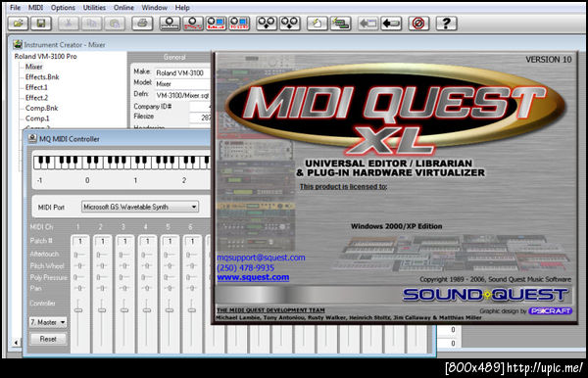Click the black left arrow toolbar icon
Screen dimensions: 588x378
pos(391,24)
